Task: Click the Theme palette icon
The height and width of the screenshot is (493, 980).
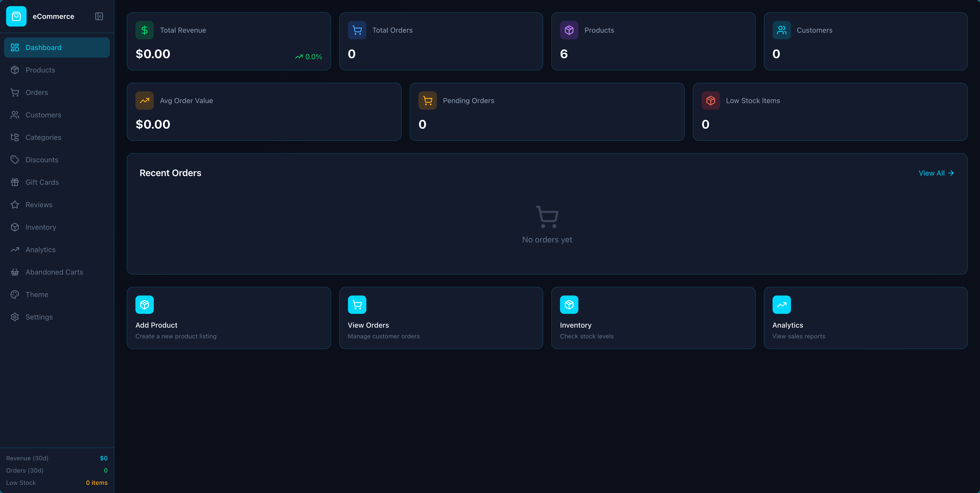Action: [15, 294]
